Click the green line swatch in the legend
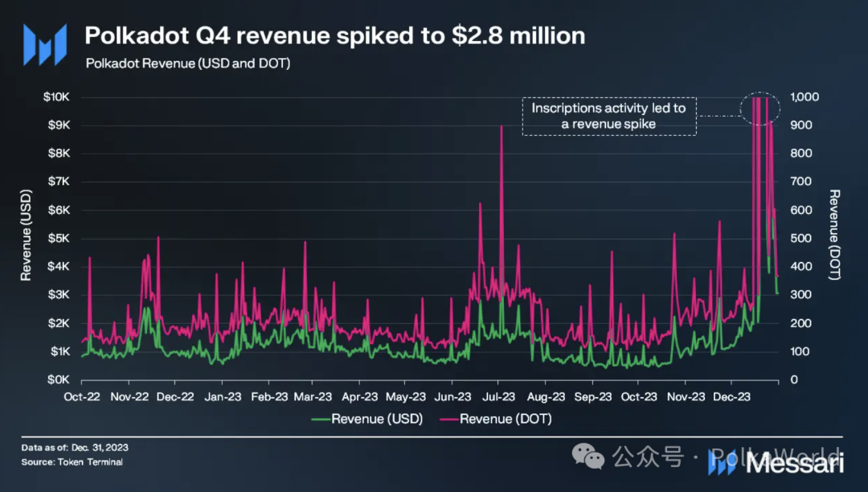Image resolution: width=868 pixels, height=492 pixels. click(x=321, y=420)
